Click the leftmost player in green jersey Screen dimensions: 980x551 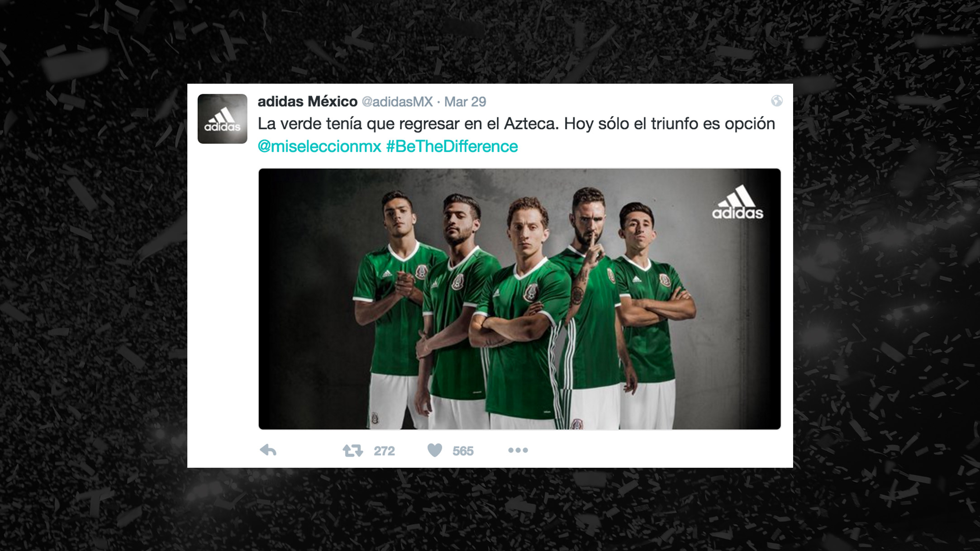coord(394,308)
